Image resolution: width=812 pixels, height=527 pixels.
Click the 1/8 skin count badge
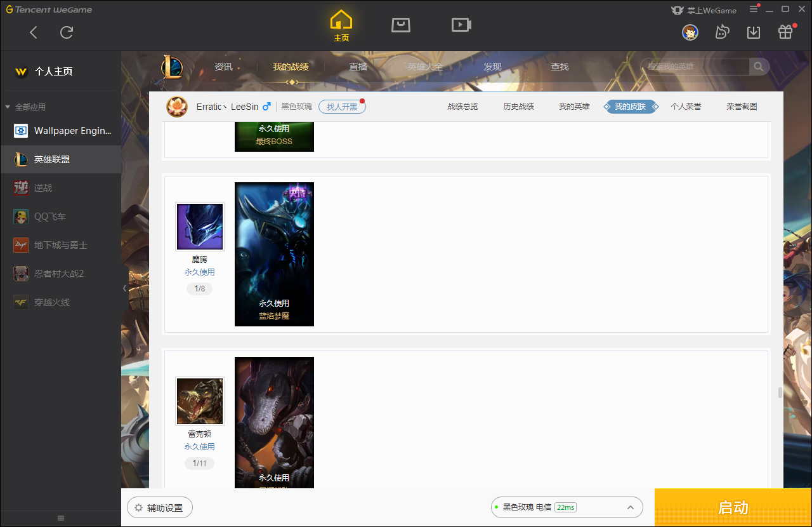pos(200,289)
